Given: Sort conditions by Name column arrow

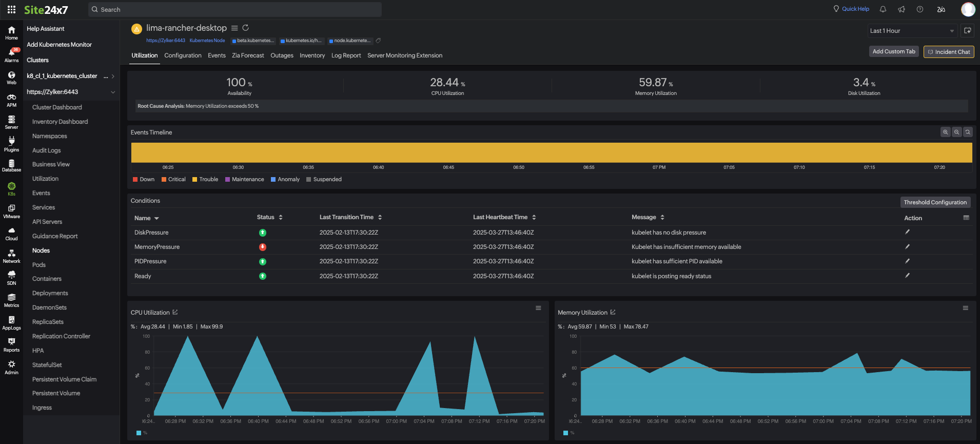Looking at the screenshot, I should (x=156, y=219).
